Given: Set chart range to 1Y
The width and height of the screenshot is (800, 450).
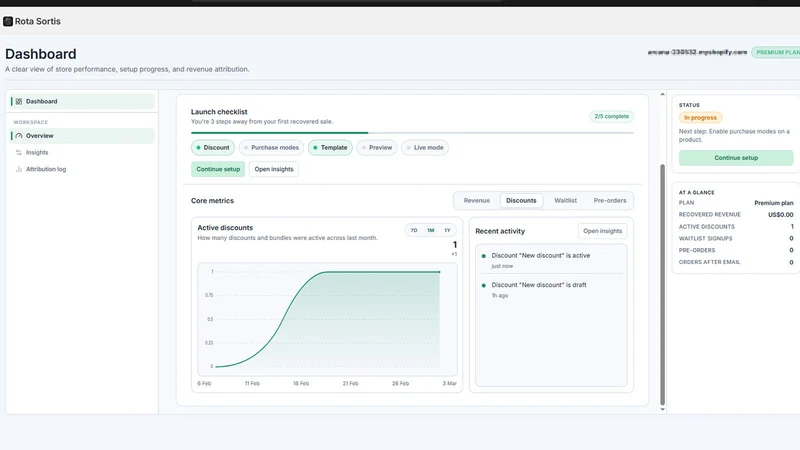Looking at the screenshot, I should tap(447, 230).
